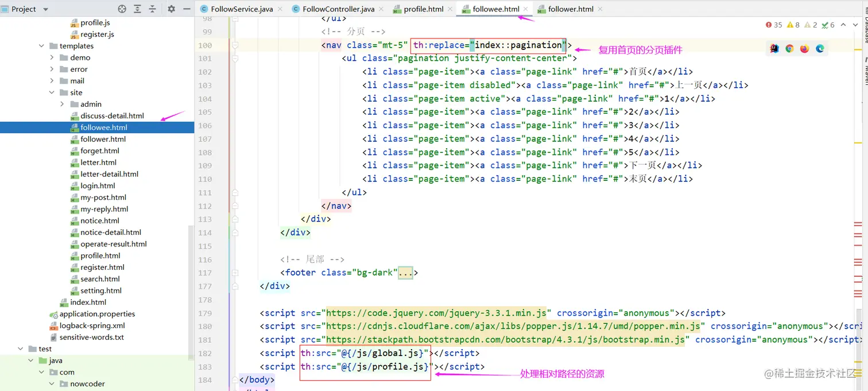Open page in Chrome browser icon
Screen dimensions: 868x391
point(789,49)
